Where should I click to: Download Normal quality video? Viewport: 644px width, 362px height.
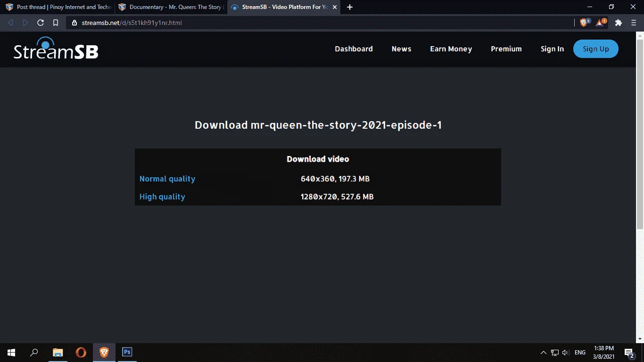[167, 179]
